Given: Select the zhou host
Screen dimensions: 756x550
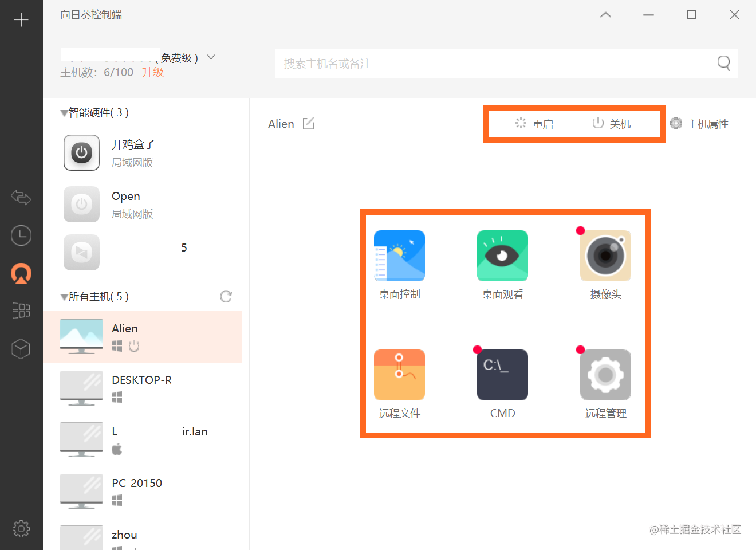Looking at the screenshot, I should pos(143,534).
